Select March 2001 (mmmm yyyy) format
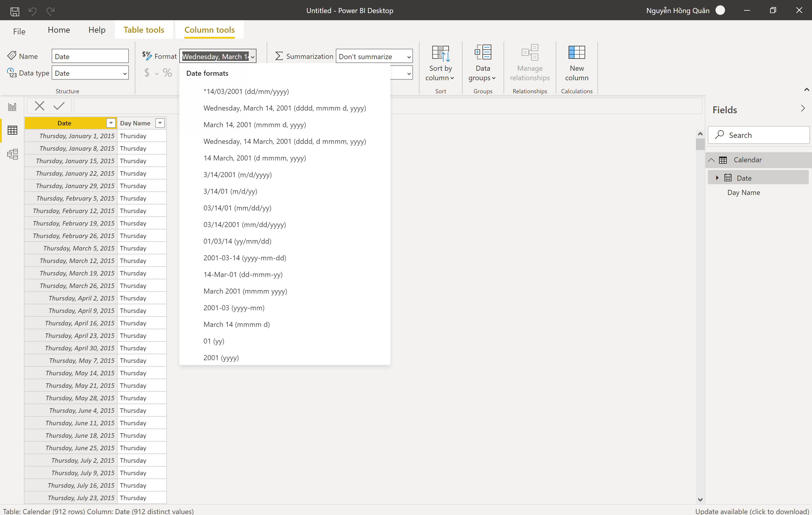 285,291
